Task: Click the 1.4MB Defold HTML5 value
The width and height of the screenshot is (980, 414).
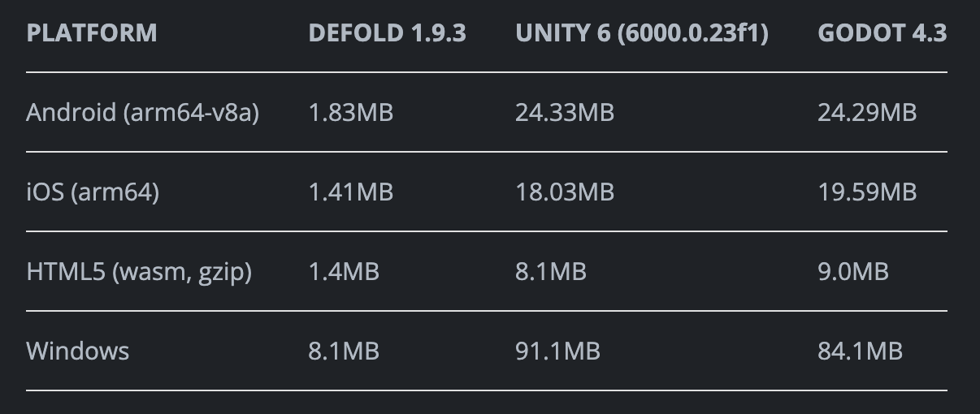Action: pyautogui.click(x=343, y=271)
